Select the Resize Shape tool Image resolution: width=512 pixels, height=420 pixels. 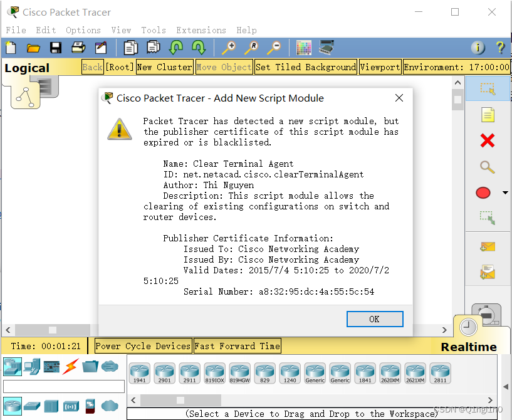coord(488,218)
